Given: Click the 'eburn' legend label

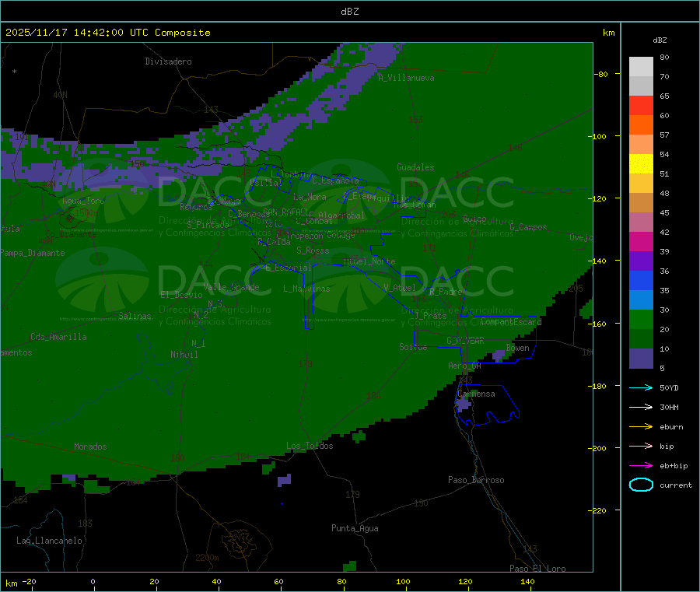Looking at the screenshot, I should pyautogui.click(x=671, y=427).
